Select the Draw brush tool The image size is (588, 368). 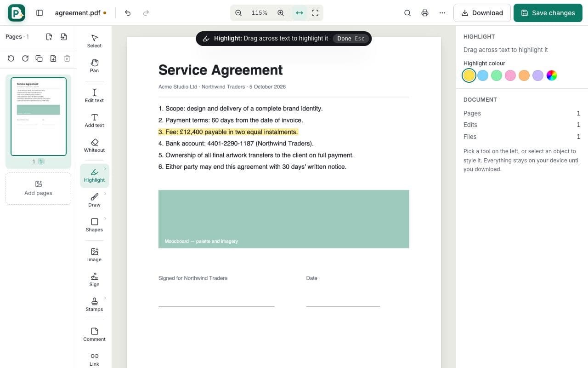pos(94,200)
